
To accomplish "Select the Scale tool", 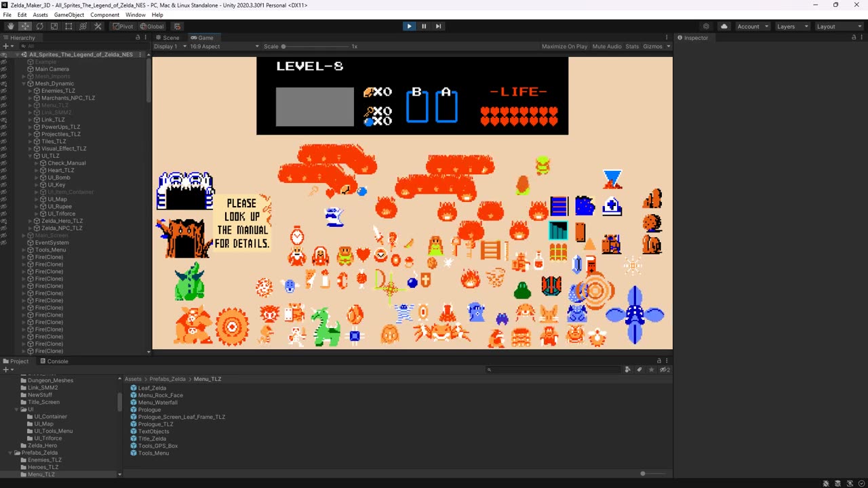I will pos(54,26).
